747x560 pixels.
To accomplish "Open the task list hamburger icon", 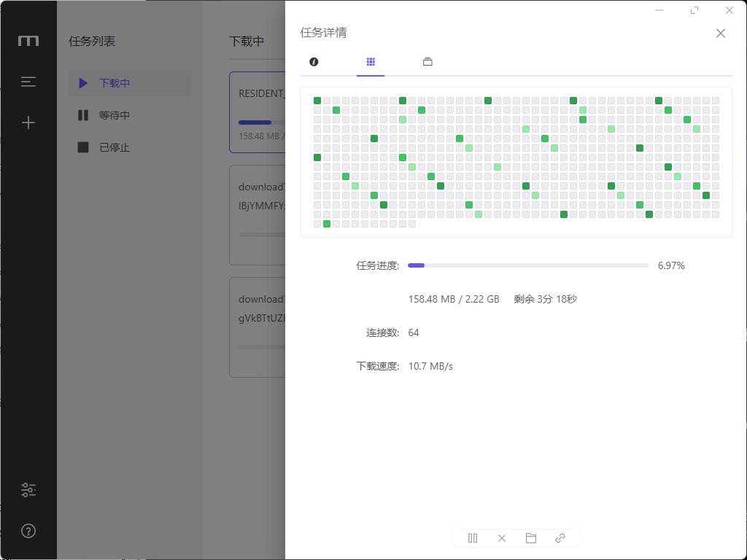I will pos(28,82).
